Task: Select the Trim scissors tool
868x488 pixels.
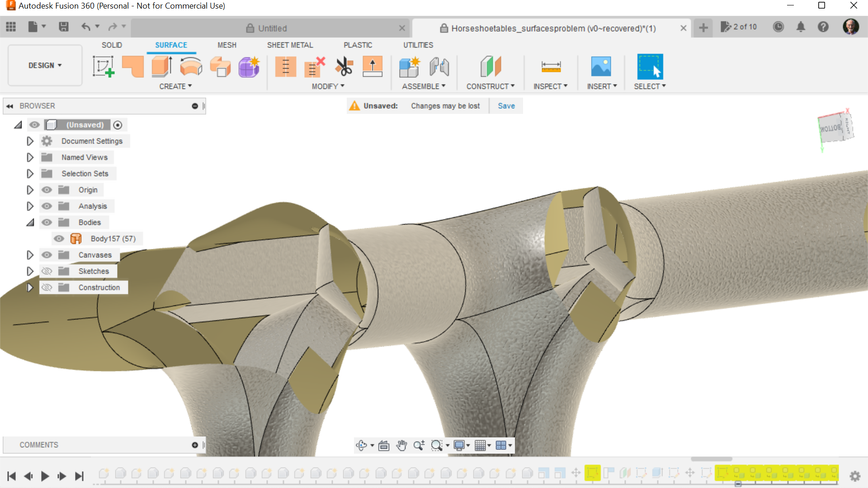Action: pos(344,66)
